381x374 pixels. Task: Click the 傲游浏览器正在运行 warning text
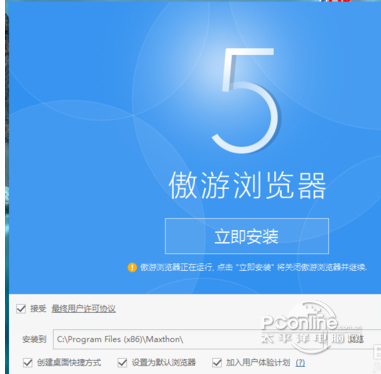[253, 267]
